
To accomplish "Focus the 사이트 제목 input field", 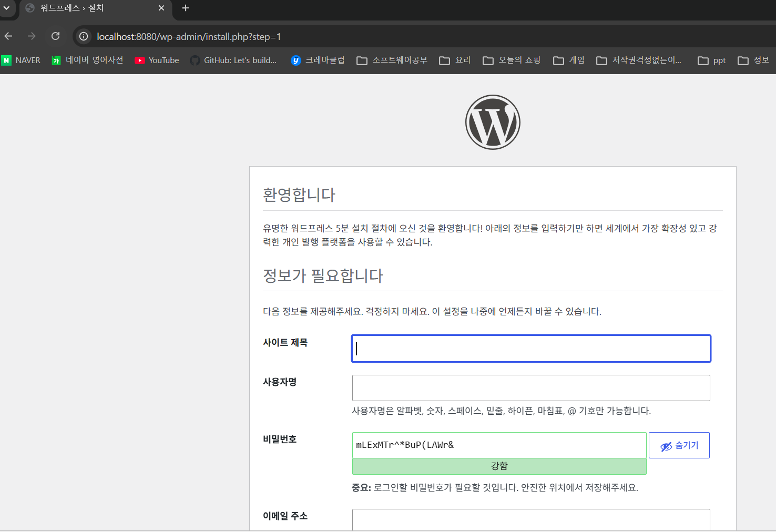I will tap(531, 349).
